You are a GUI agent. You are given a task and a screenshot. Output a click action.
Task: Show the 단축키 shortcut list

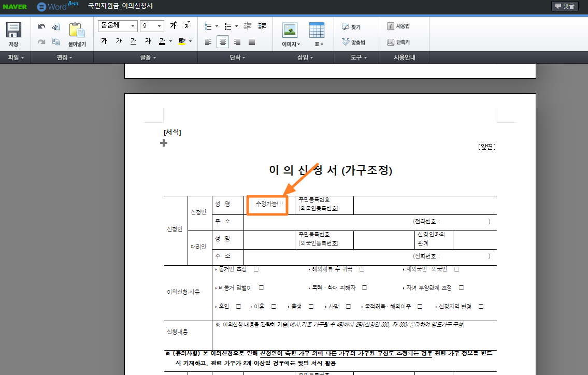[398, 42]
